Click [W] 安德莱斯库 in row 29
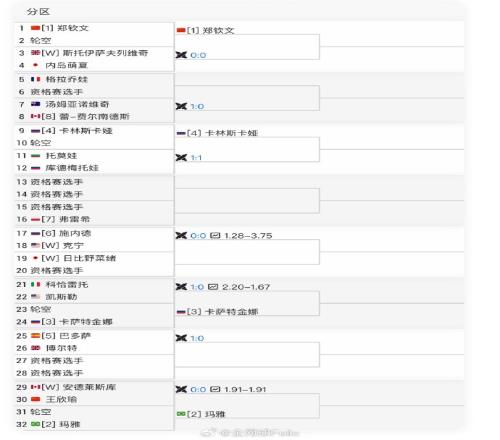Image resolution: width=500 pixels, height=440 pixels. click(x=79, y=387)
